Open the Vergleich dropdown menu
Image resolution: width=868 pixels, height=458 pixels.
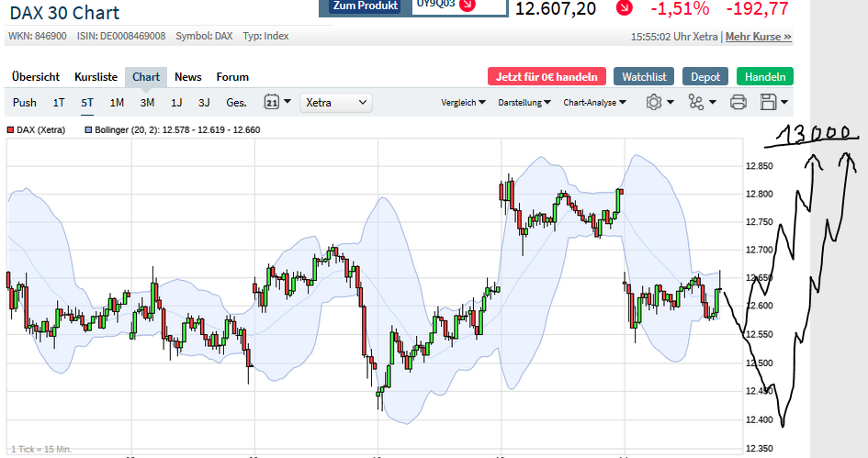[x=463, y=102]
